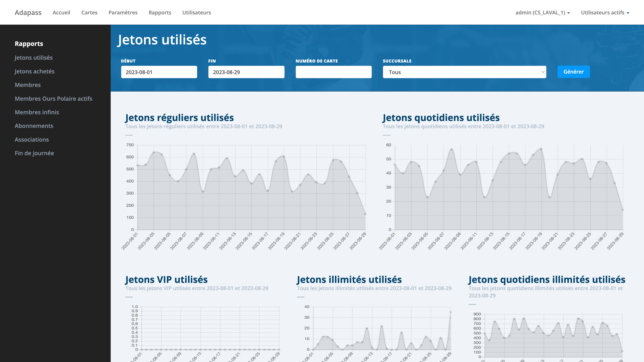The height and width of the screenshot is (362, 644).
Task: Go to the Utilisateurs section
Action: [x=197, y=13]
